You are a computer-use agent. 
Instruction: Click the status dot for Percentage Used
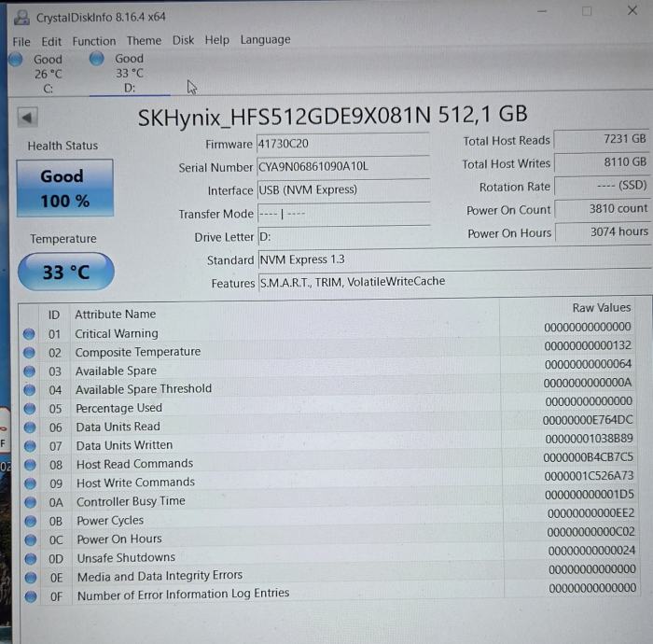pos(30,409)
